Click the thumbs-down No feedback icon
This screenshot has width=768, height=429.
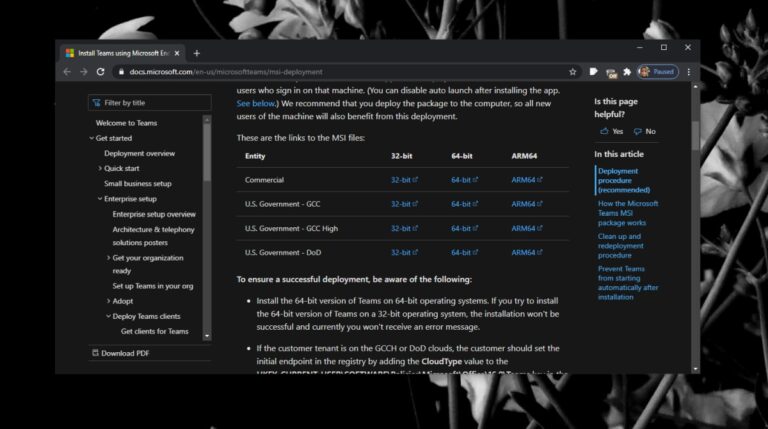637,131
